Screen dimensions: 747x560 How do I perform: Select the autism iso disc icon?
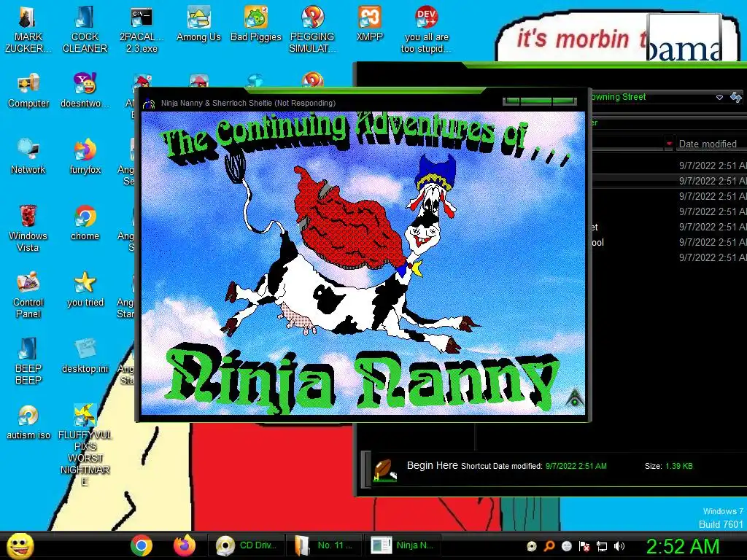tap(28, 421)
